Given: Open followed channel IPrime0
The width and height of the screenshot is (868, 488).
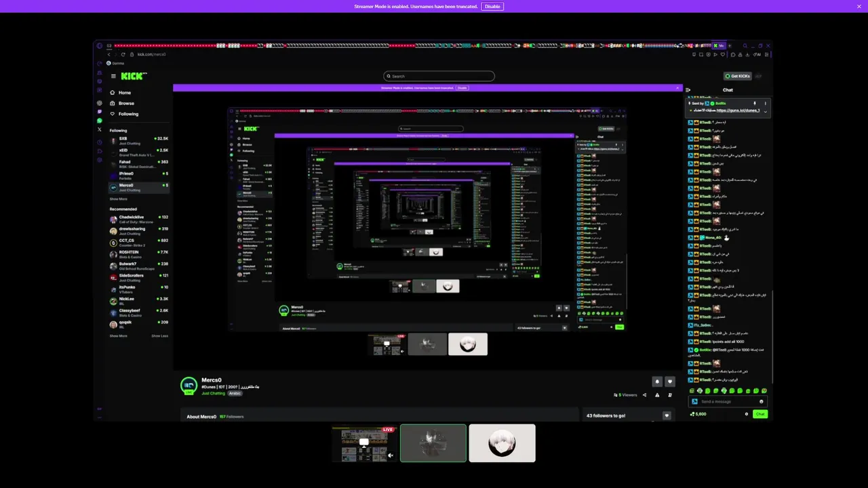Looking at the screenshot, I should coord(139,176).
